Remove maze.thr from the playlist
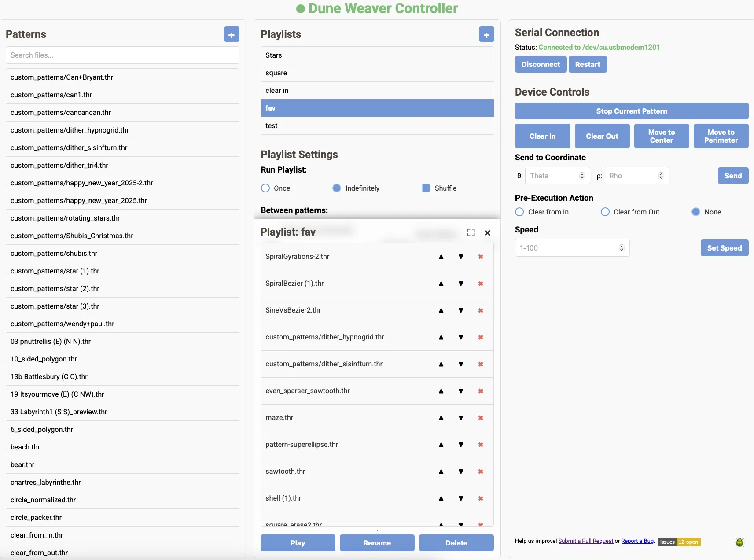This screenshot has width=754, height=560. (x=481, y=418)
